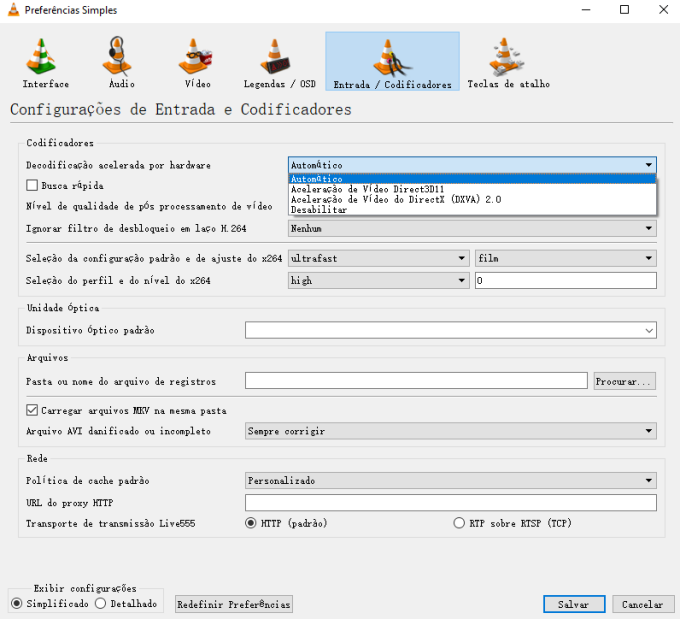680x619 pixels.
Task: Click the Decodificação acelerada por hardware label
Action: pyautogui.click(x=118, y=165)
